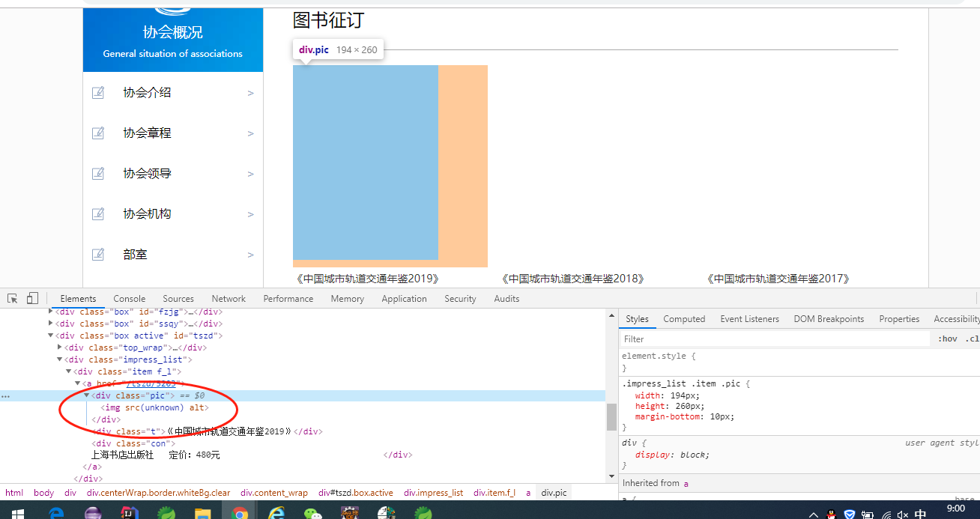Open 《中国城市轨道交通年鉴2019》 book link
980x519 pixels.
click(367, 279)
